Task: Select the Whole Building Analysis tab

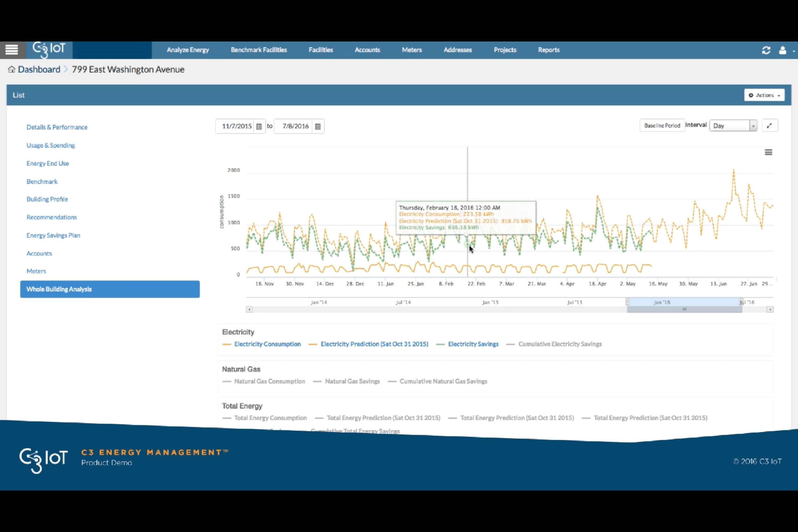Action: (110, 289)
